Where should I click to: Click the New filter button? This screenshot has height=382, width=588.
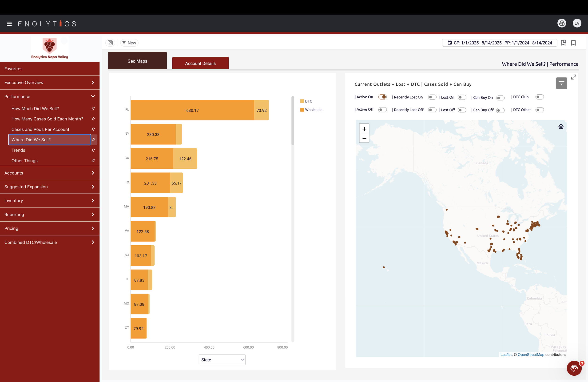(x=129, y=43)
